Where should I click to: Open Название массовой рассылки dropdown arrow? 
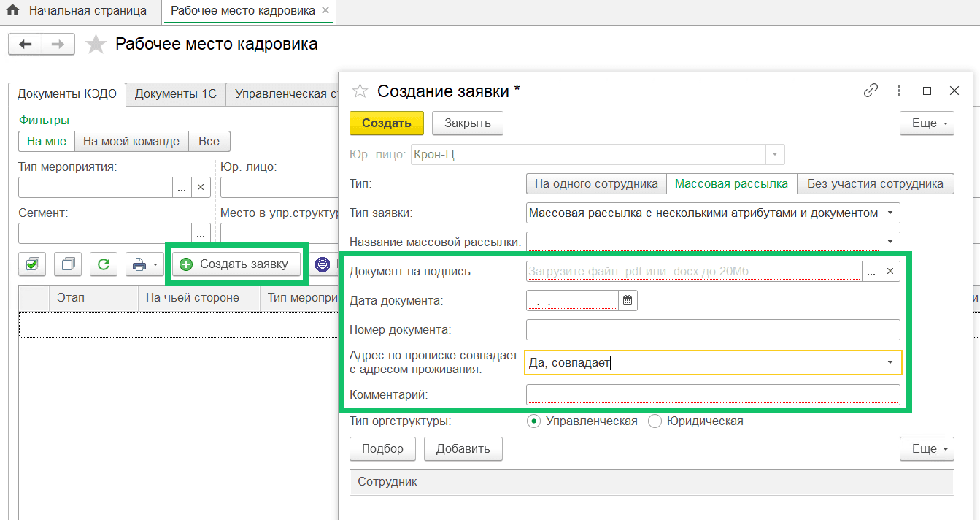click(890, 242)
